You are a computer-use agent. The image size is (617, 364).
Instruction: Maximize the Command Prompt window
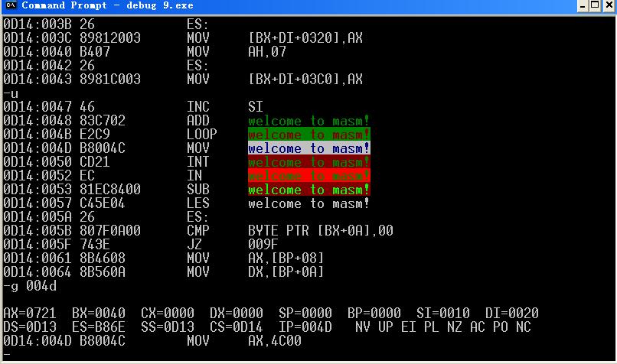[x=596, y=6]
